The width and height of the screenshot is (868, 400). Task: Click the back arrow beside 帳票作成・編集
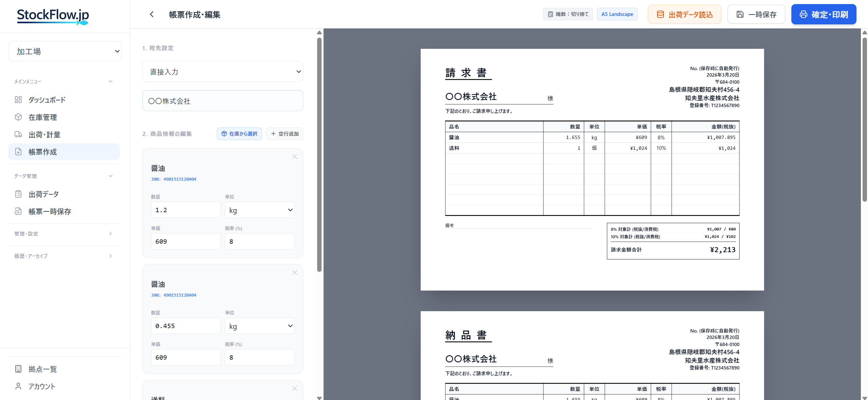pos(152,14)
